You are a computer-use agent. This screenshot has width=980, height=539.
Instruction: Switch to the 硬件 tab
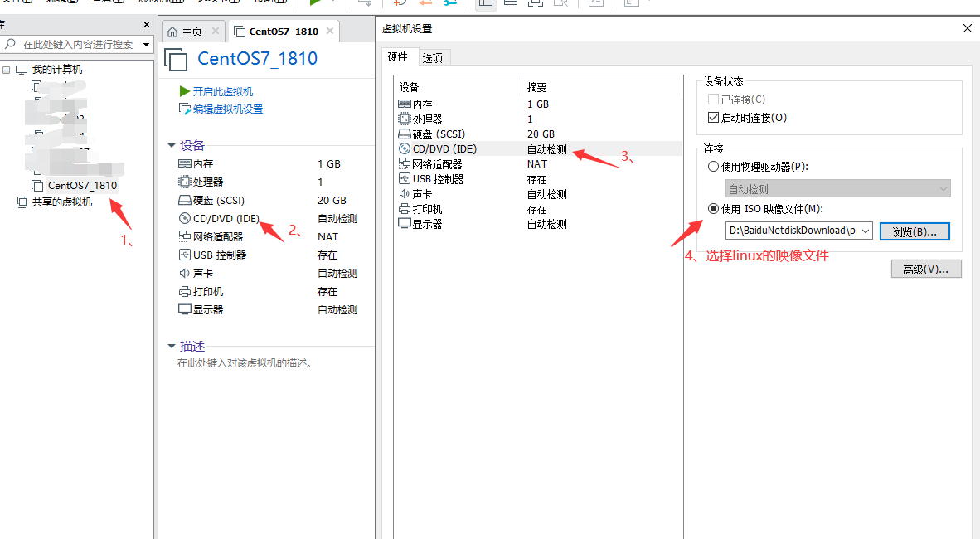398,57
